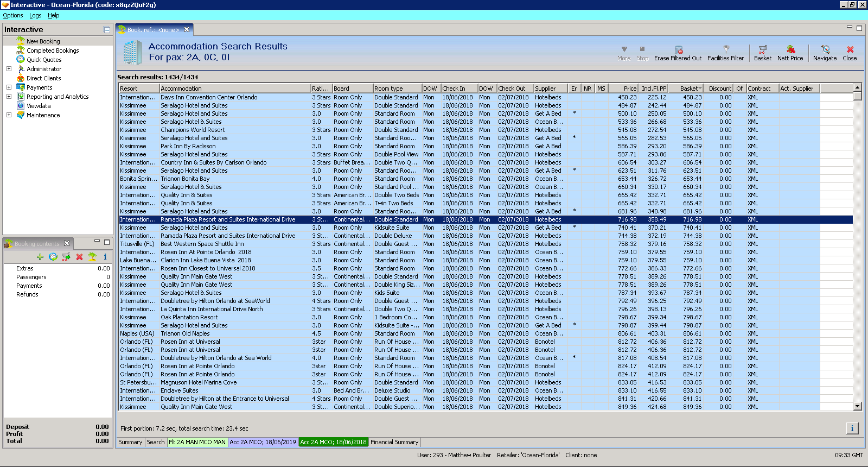Switch to the Financial Summary tab
The height and width of the screenshot is (467, 868).
[394, 442]
